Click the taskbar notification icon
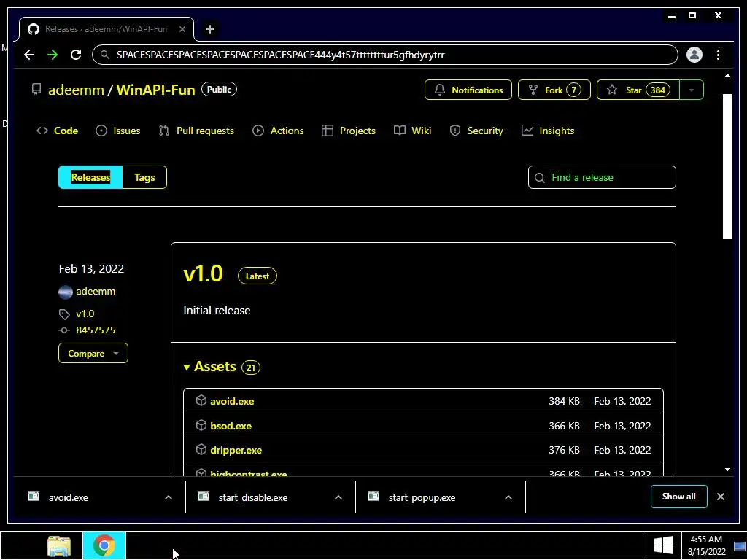Image resolution: width=747 pixels, height=560 pixels. pyautogui.click(x=740, y=546)
